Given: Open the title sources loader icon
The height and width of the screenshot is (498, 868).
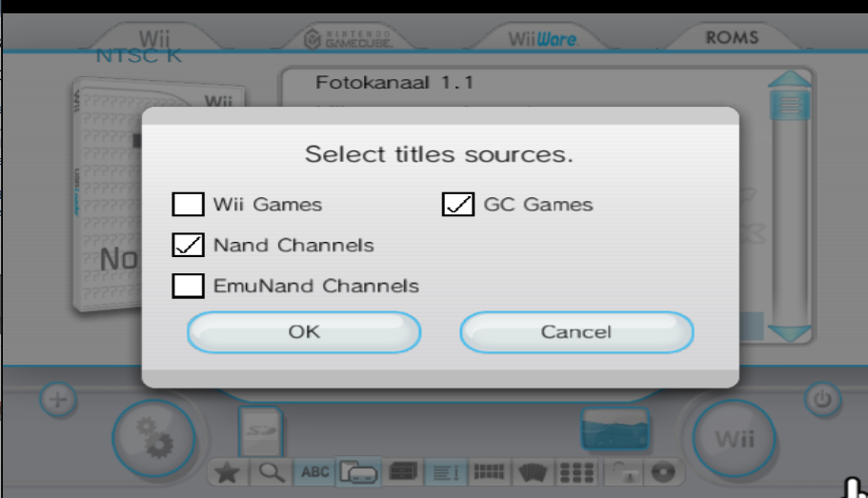Looking at the screenshot, I should (x=358, y=472).
